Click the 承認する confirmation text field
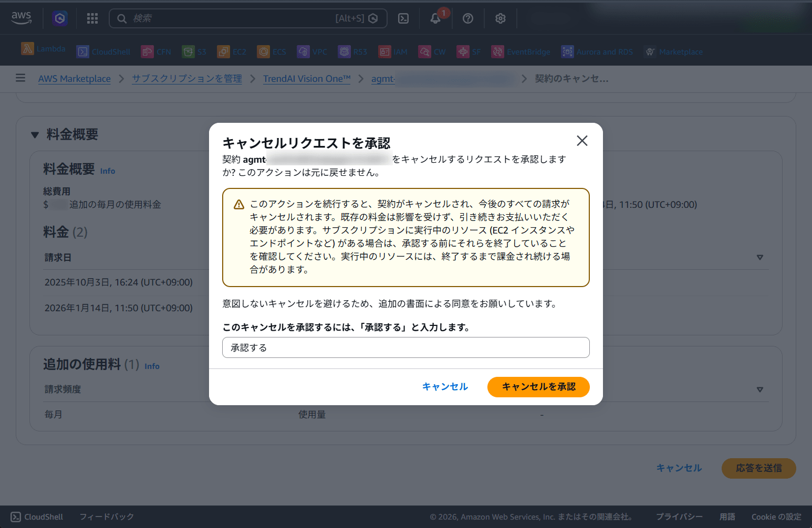812x528 pixels. click(405, 347)
